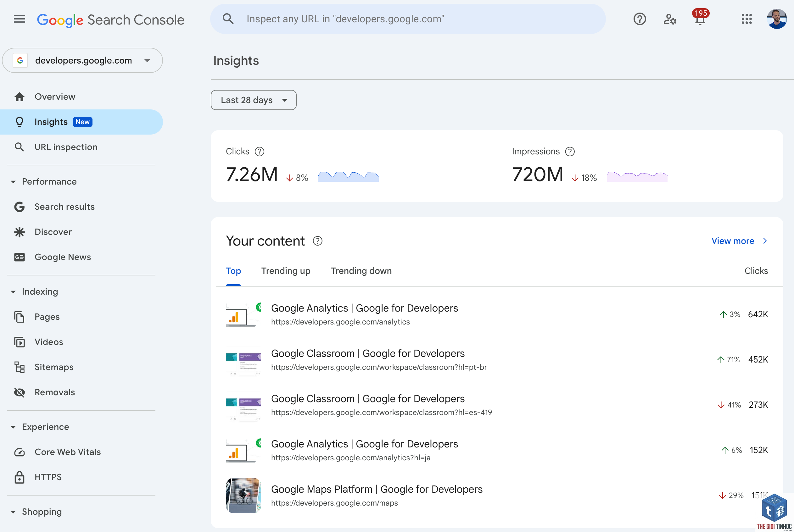Click the Search results G icon

20,207
